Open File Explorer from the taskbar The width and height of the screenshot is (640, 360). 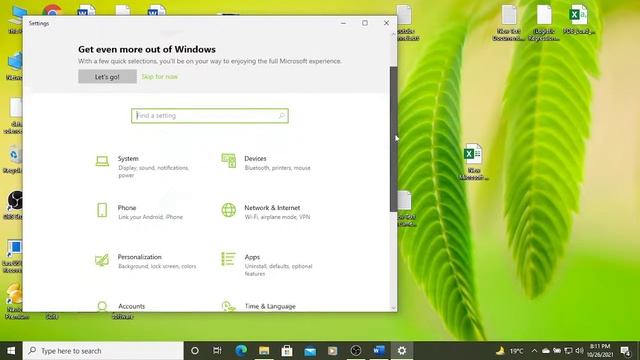point(264,351)
